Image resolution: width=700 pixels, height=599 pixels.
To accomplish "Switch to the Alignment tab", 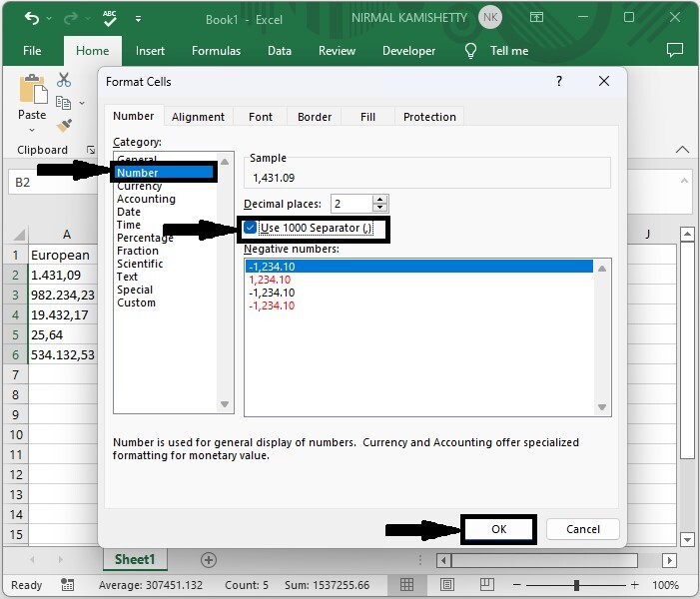I will pyautogui.click(x=198, y=117).
